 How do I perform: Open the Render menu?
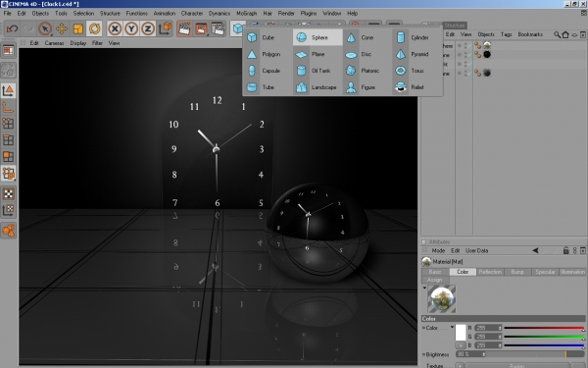click(286, 13)
